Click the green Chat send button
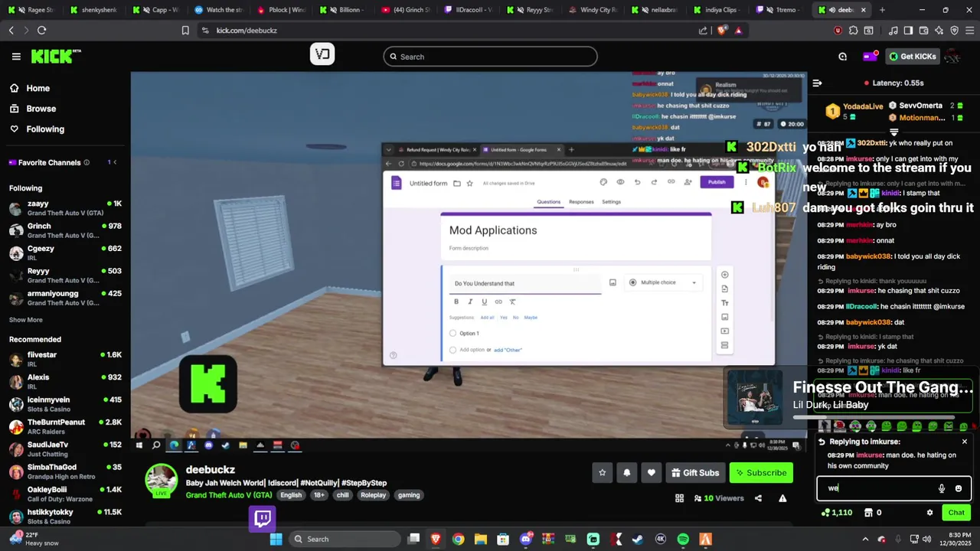This screenshot has height=551, width=980. pos(956,513)
